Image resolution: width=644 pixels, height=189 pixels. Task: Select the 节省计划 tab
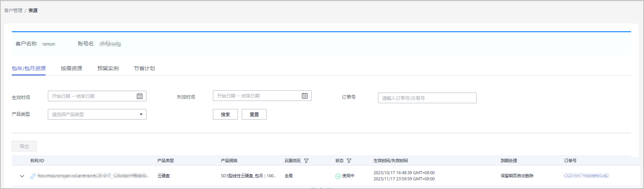tap(144, 68)
